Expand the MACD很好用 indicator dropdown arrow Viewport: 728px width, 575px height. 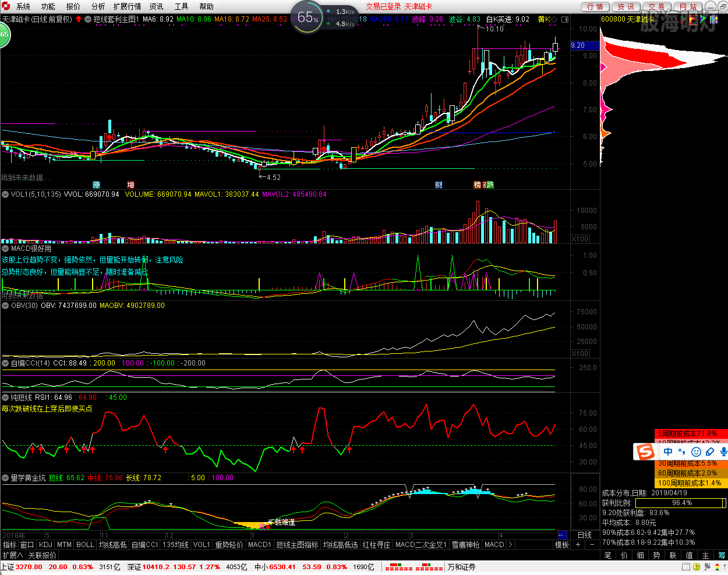point(5,249)
